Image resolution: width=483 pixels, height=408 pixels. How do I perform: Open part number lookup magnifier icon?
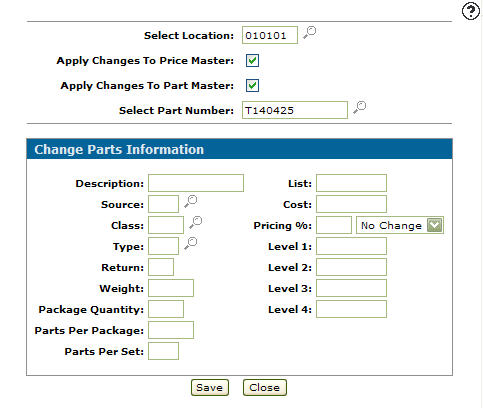[359, 107]
